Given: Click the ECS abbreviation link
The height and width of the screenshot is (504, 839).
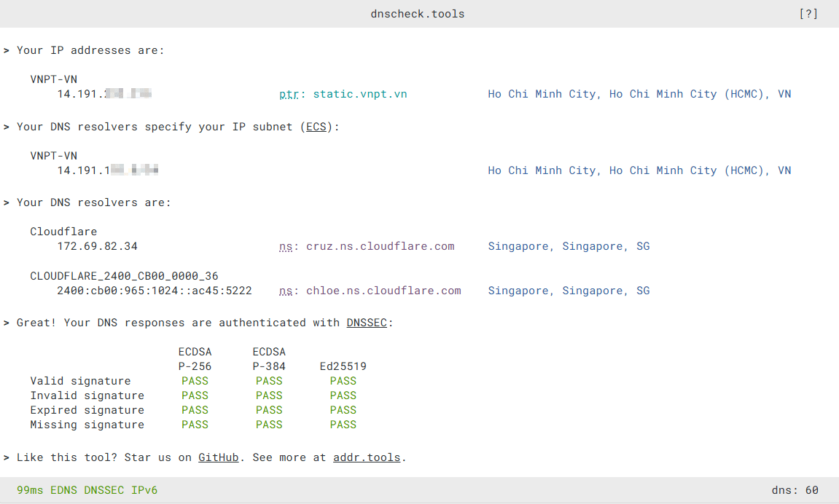Looking at the screenshot, I should pos(316,127).
